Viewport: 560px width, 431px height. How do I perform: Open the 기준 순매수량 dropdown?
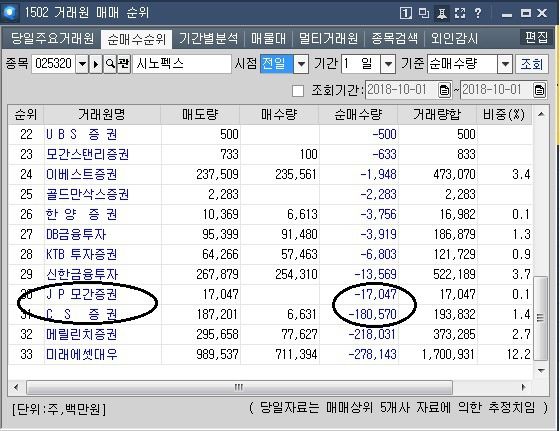tap(505, 64)
